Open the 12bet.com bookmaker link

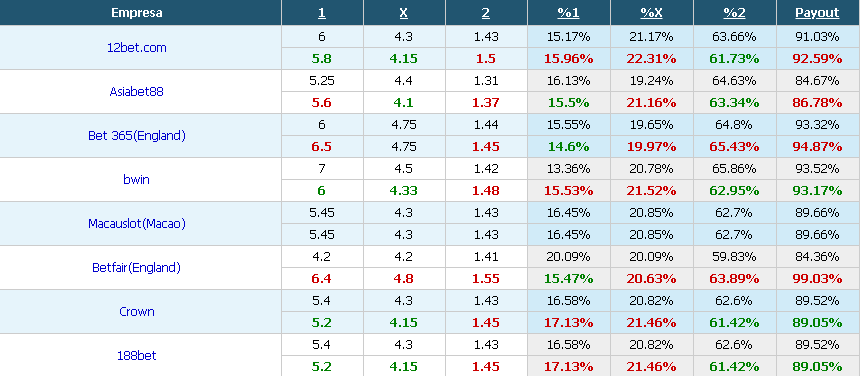(137, 48)
